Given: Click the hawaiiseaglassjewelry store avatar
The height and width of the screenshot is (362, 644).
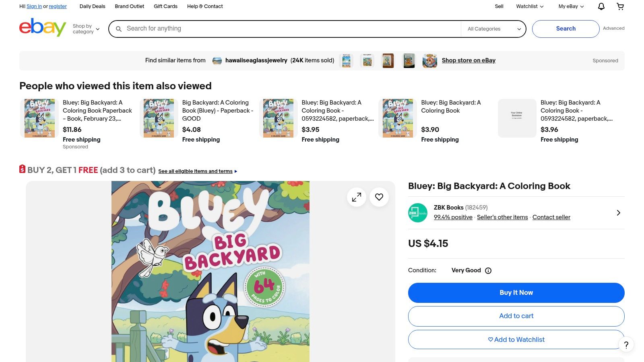Looking at the screenshot, I should [x=217, y=61].
